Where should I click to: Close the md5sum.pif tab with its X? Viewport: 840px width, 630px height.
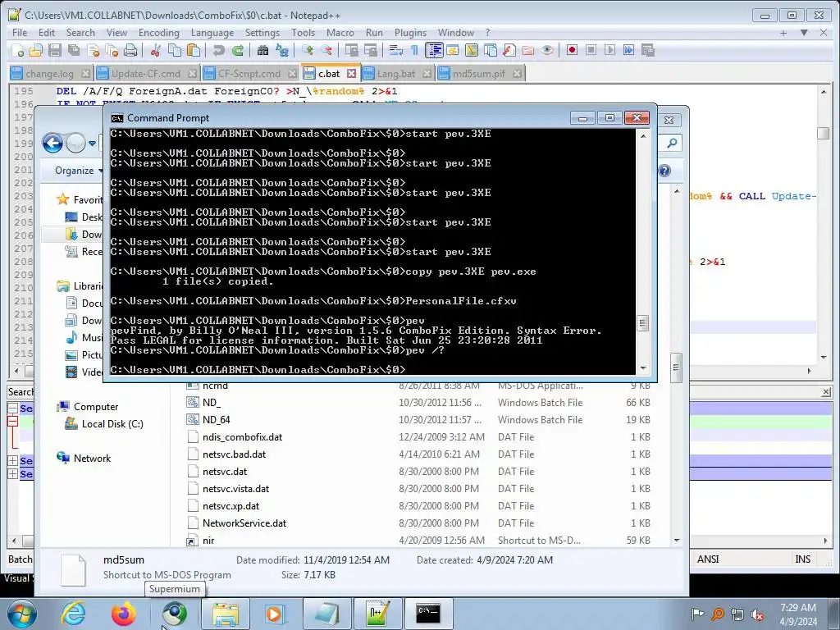(x=517, y=73)
